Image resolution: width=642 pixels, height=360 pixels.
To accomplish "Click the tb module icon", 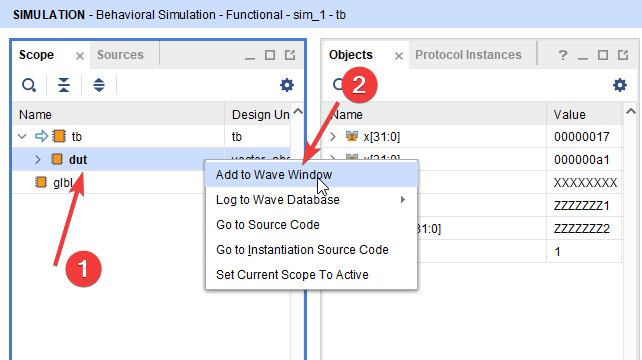I will 59,136.
